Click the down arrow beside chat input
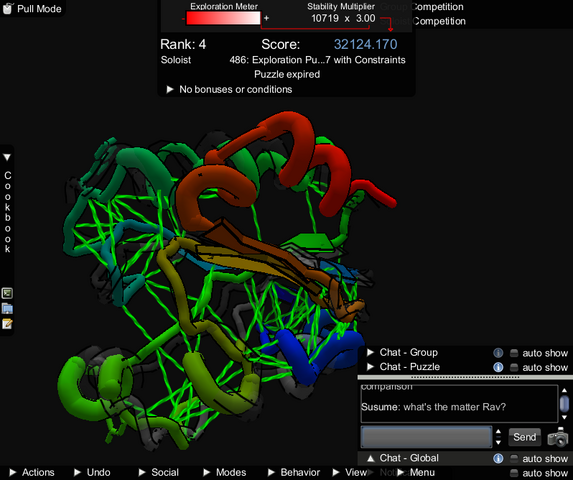The width and height of the screenshot is (573, 480). 498,442
